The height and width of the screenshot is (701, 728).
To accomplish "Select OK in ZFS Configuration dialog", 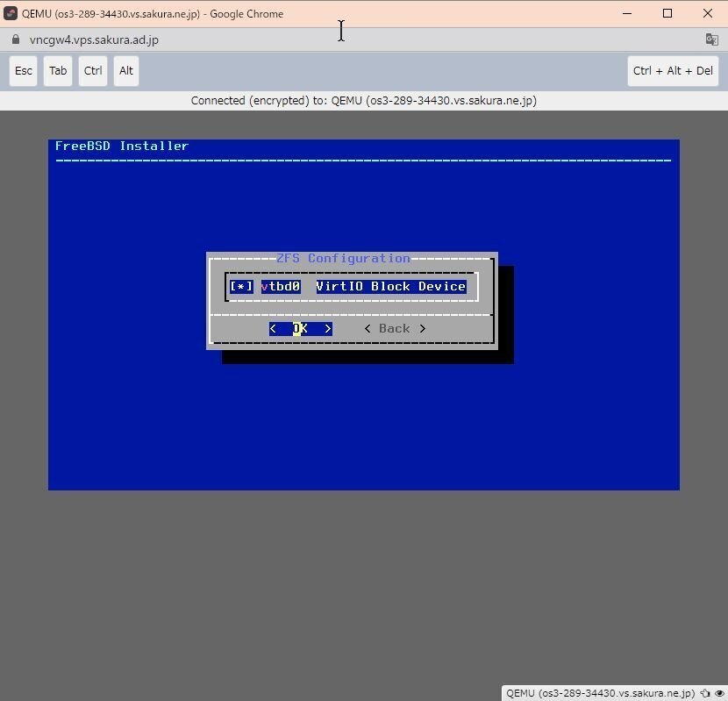I will [300, 328].
